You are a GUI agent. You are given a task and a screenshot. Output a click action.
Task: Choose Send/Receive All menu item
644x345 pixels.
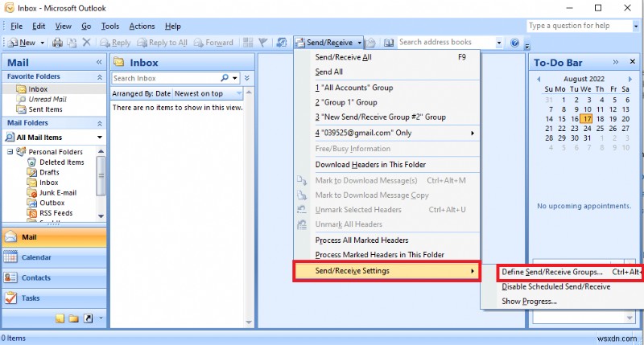point(387,57)
